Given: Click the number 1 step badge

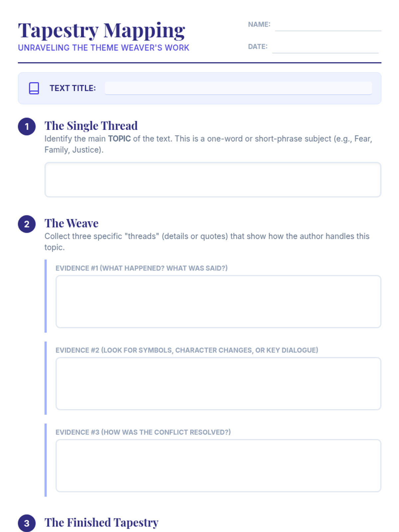Looking at the screenshot, I should click(x=27, y=127).
